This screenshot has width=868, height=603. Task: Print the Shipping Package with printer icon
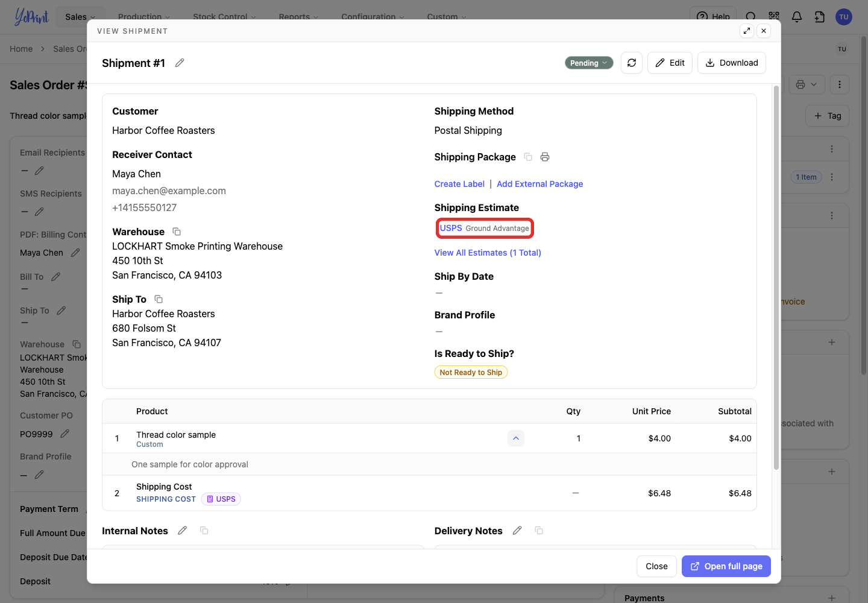click(x=545, y=157)
